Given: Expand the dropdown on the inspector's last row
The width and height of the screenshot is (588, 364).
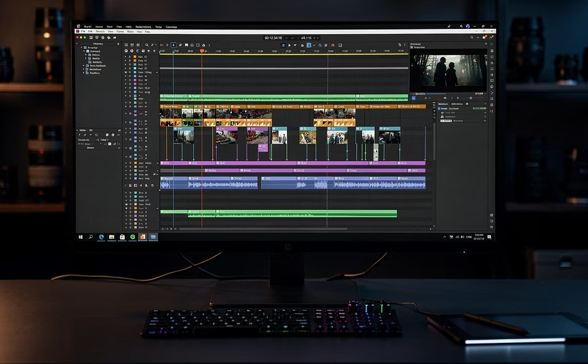Looking at the screenshot, I should pos(485,121).
